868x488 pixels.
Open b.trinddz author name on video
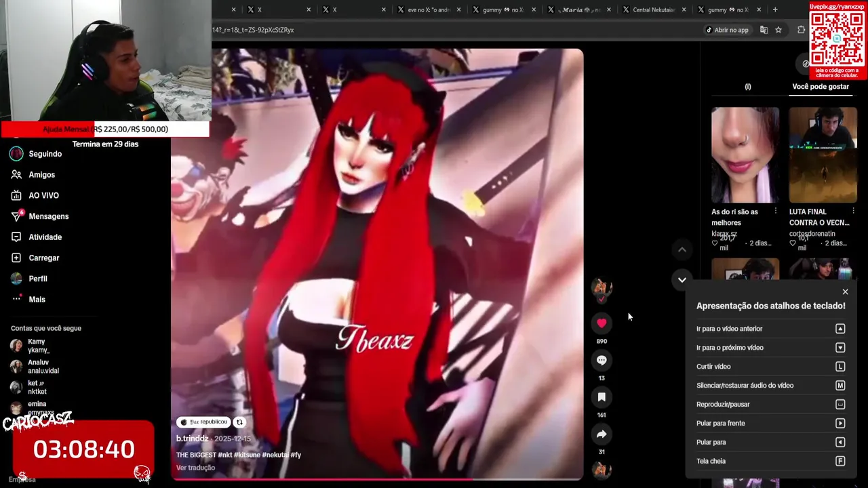pos(193,439)
